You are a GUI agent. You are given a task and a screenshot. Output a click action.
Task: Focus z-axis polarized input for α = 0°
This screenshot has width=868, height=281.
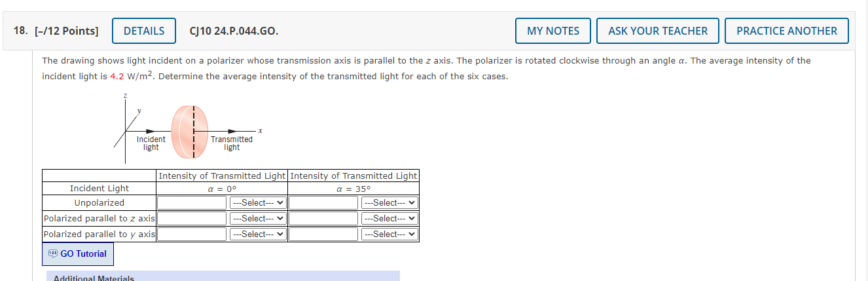(x=192, y=219)
